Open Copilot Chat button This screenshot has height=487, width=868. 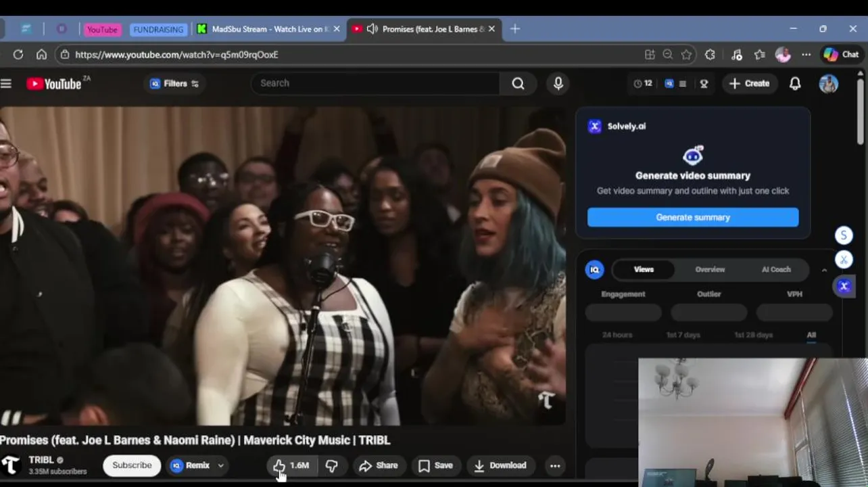842,55
